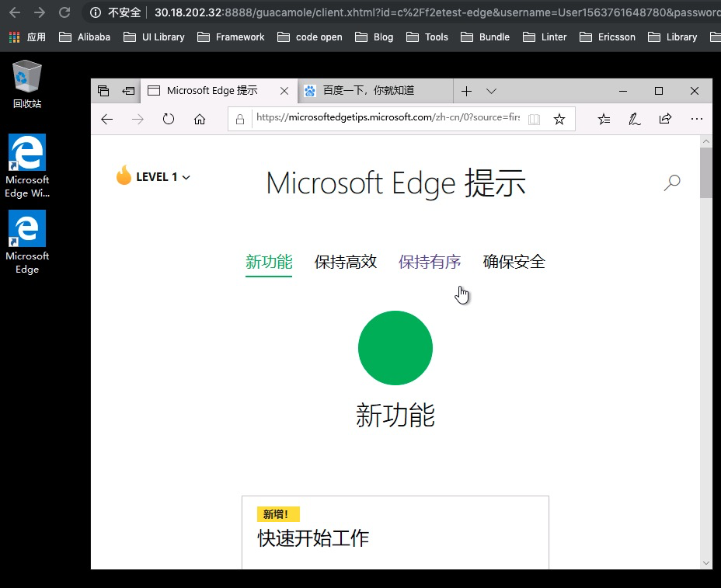Image resolution: width=721 pixels, height=588 pixels.
Task: Minimize the Edge window
Action: (623, 91)
